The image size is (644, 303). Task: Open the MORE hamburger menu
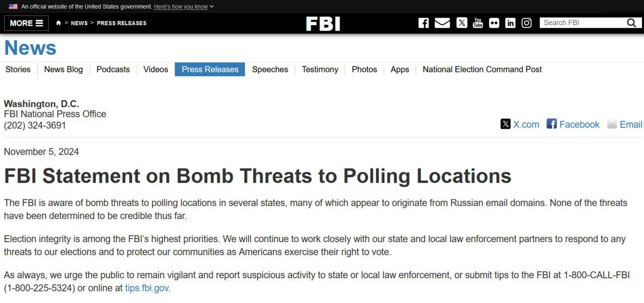(x=27, y=23)
